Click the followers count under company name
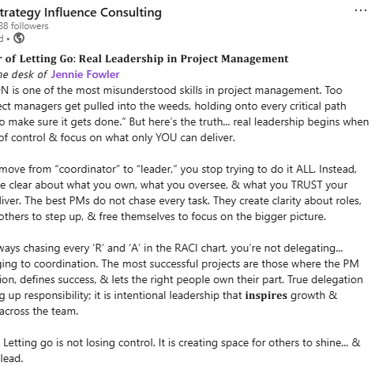 point(24,26)
